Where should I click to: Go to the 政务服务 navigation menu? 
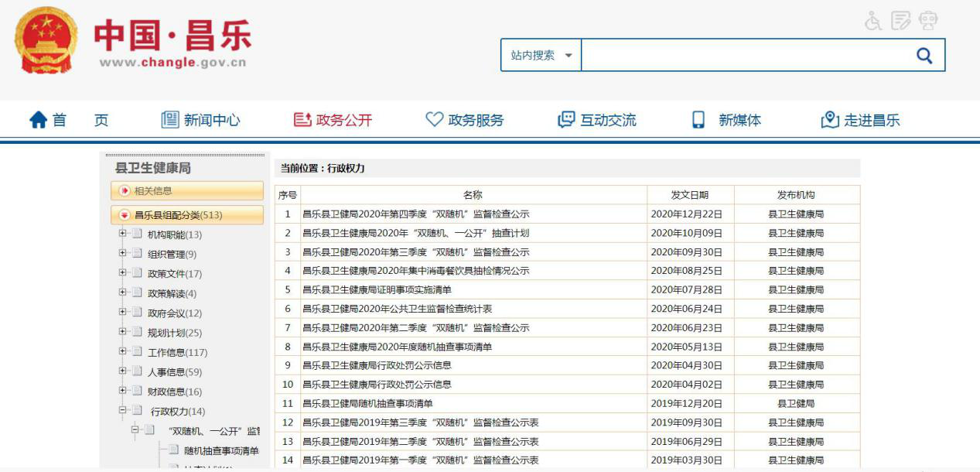(465, 120)
